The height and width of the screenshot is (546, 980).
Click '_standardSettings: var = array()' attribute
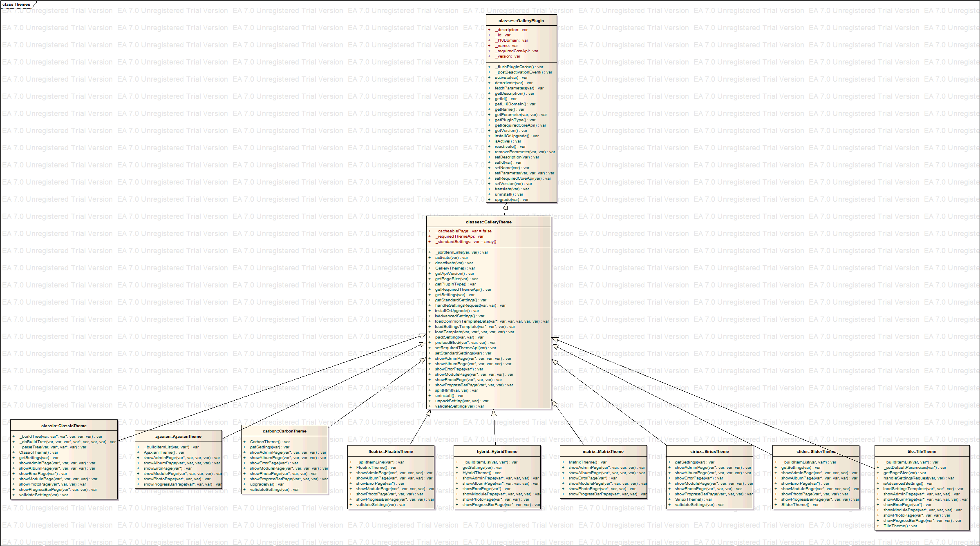pos(465,242)
